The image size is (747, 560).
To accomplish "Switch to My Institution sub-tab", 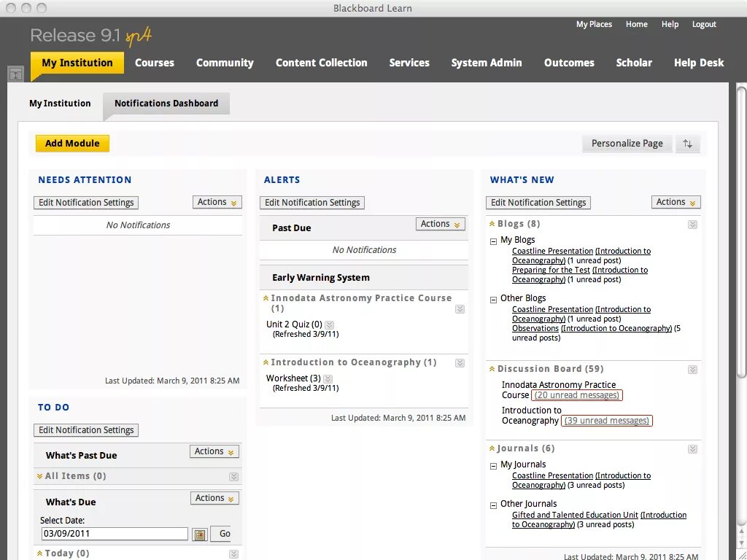I will coord(60,104).
